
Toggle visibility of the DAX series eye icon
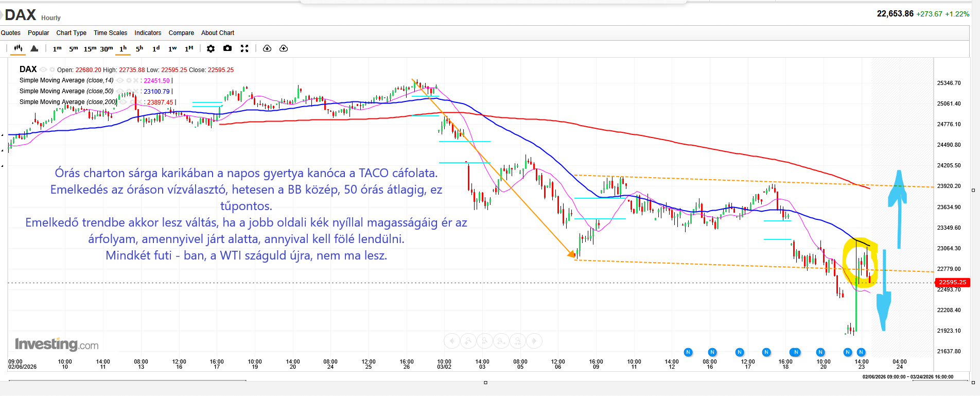click(44, 70)
